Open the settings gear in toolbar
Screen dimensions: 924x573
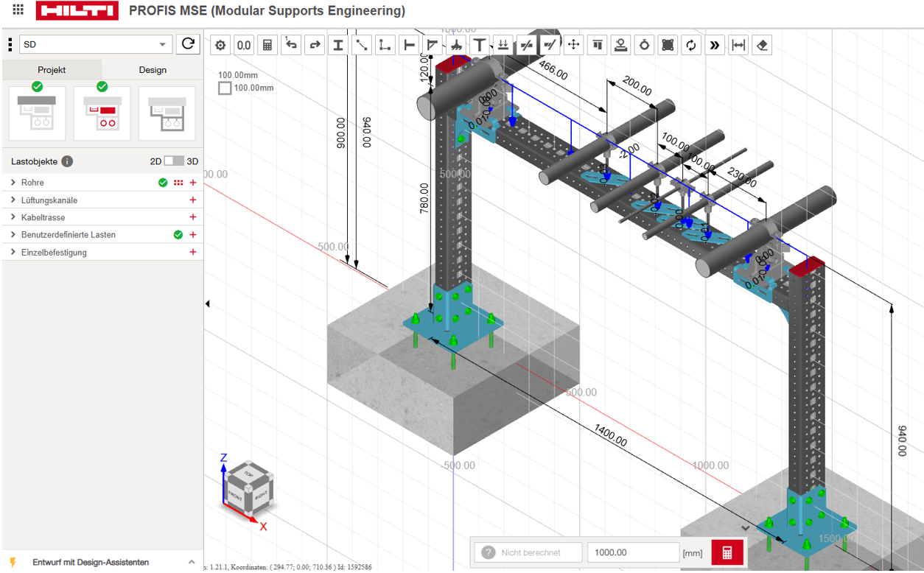click(x=220, y=45)
